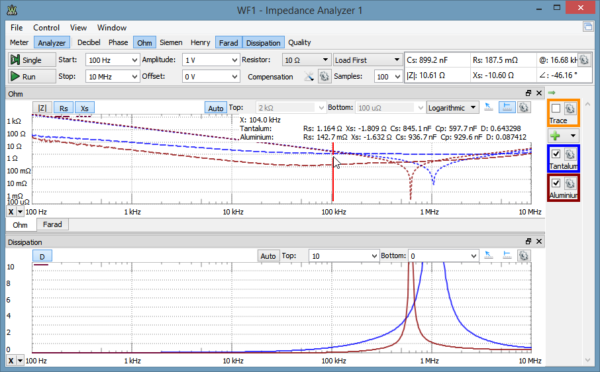
Task: Uncheck the Tantalum reference checkbox
Action: [556, 154]
